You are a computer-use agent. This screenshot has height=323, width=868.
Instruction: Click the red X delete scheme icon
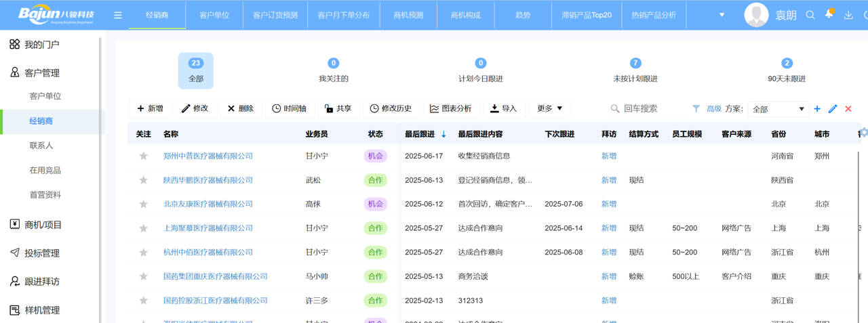pyautogui.click(x=848, y=109)
